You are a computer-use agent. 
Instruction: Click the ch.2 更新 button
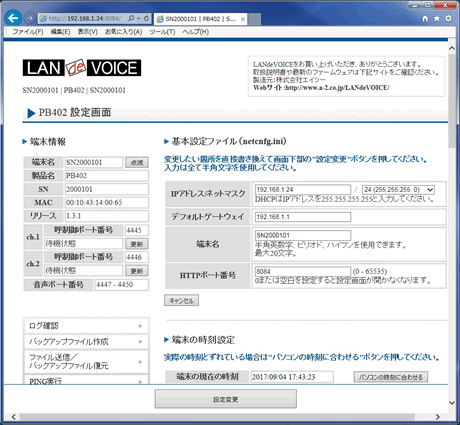pos(137,271)
